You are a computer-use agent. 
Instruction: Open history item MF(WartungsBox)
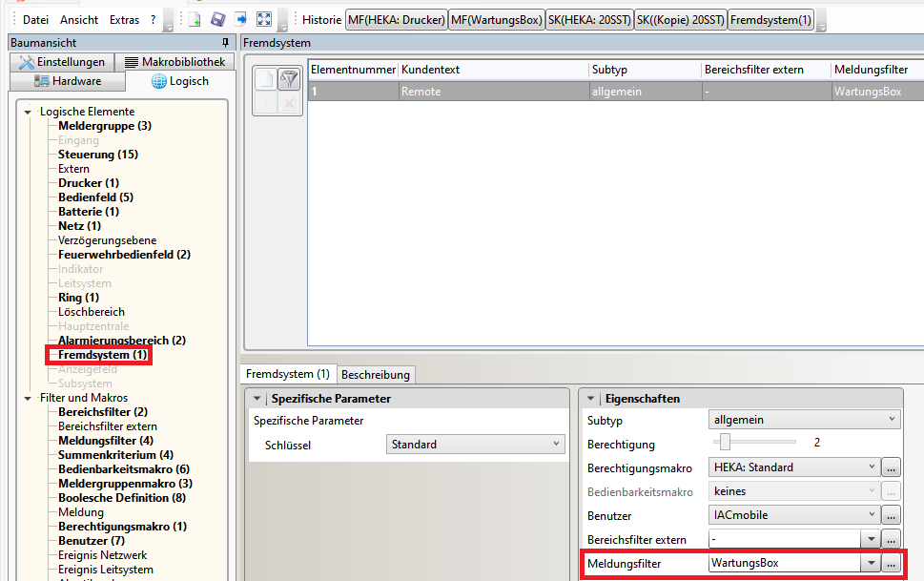coord(496,20)
